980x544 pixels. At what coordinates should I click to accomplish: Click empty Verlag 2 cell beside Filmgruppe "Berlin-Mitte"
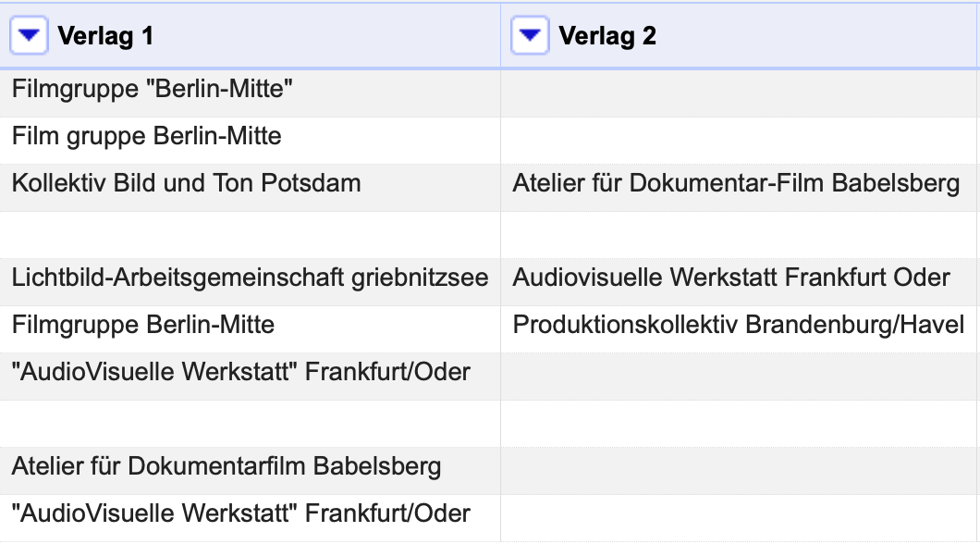(x=740, y=91)
